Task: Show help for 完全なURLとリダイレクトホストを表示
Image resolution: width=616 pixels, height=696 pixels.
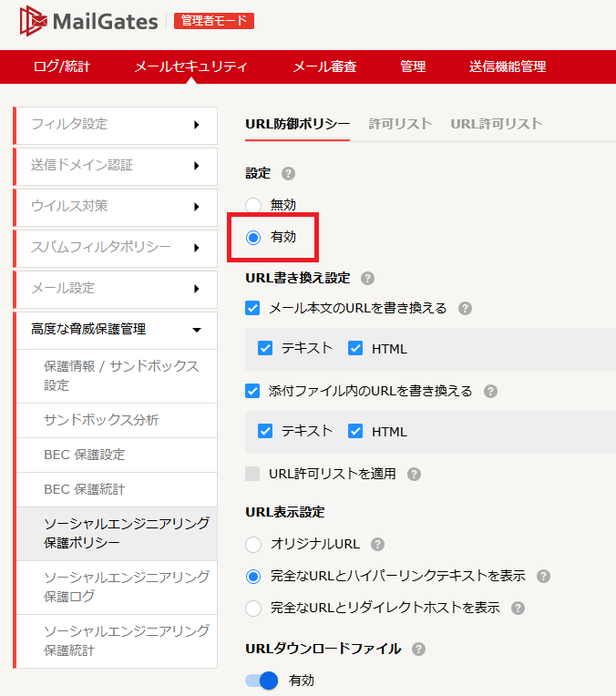Action: tap(518, 608)
